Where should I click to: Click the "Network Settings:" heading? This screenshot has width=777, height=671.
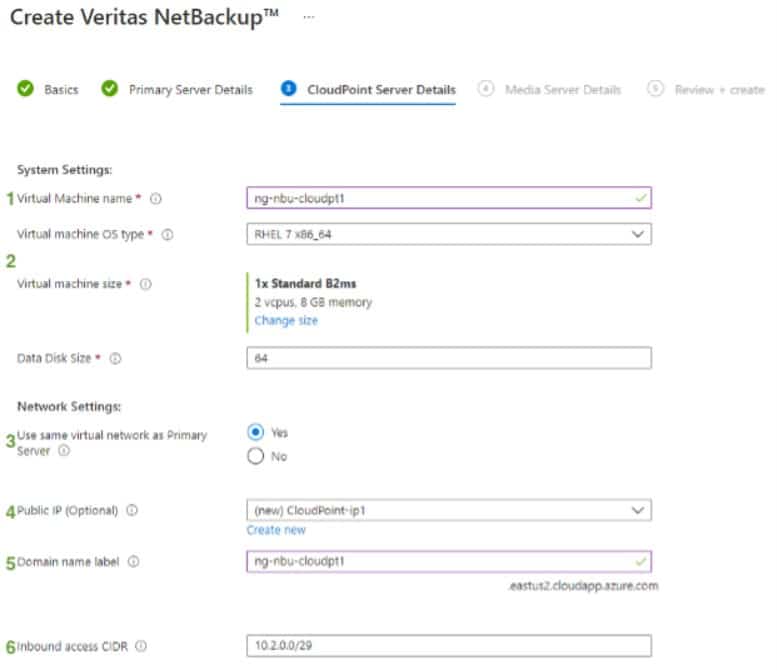point(69,407)
